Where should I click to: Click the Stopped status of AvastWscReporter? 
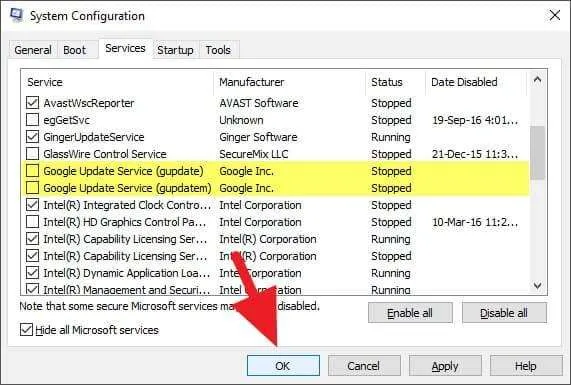[391, 103]
